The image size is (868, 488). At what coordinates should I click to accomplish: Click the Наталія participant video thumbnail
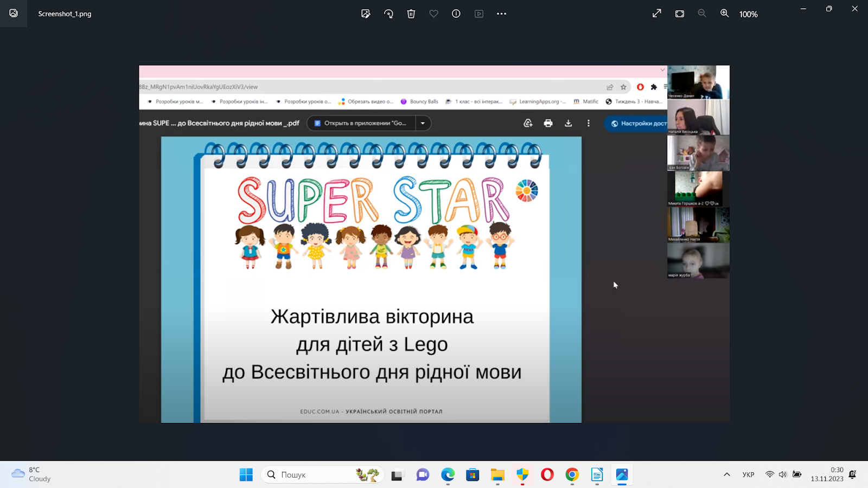(x=698, y=117)
